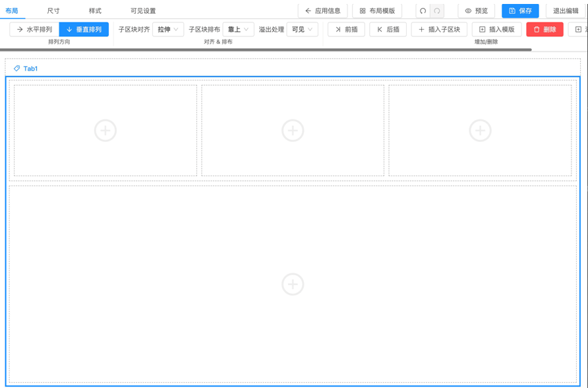Select 水平排列 horizontal direction
This screenshot has width=588, height=388.
[x=34, y=29]
